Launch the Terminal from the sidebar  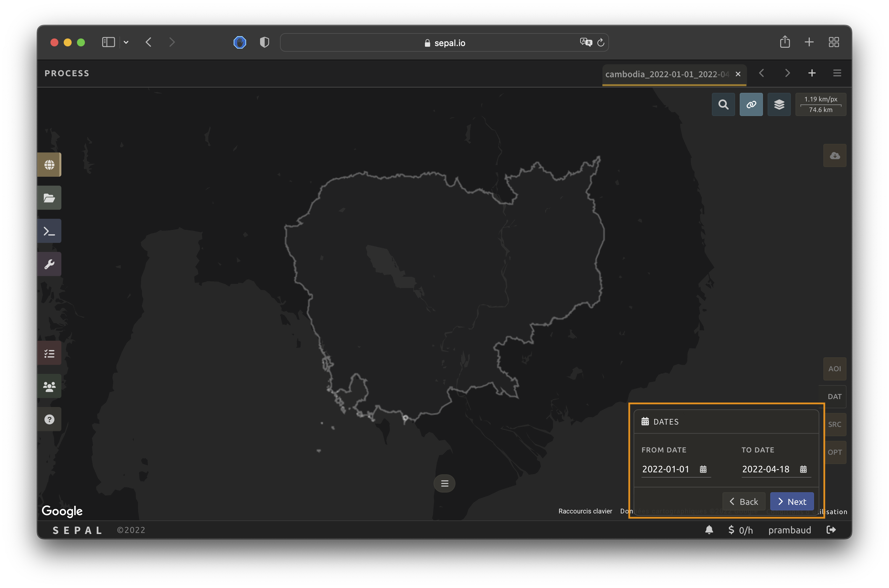[49, 231]
